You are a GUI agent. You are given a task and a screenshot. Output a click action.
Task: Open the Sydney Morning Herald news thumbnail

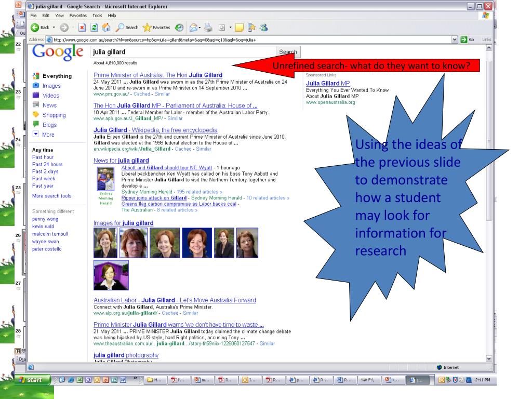(x=105, y=179)
